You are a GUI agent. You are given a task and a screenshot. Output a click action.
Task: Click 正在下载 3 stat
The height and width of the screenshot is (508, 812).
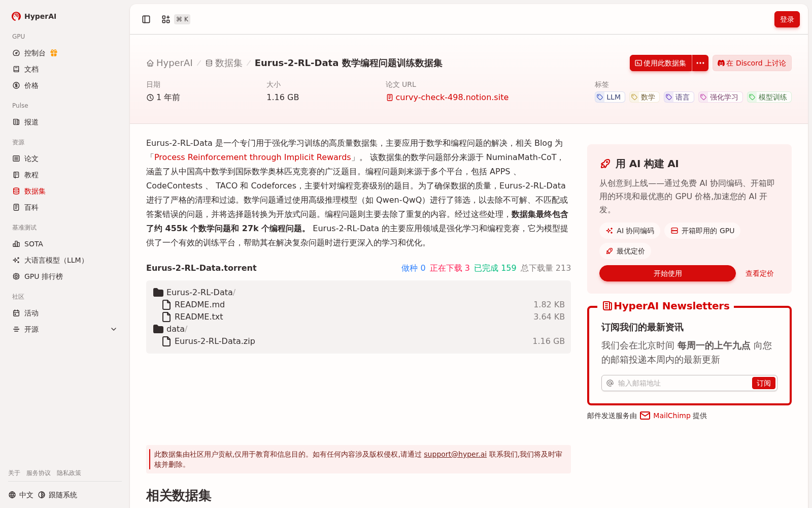coord(450,268)
